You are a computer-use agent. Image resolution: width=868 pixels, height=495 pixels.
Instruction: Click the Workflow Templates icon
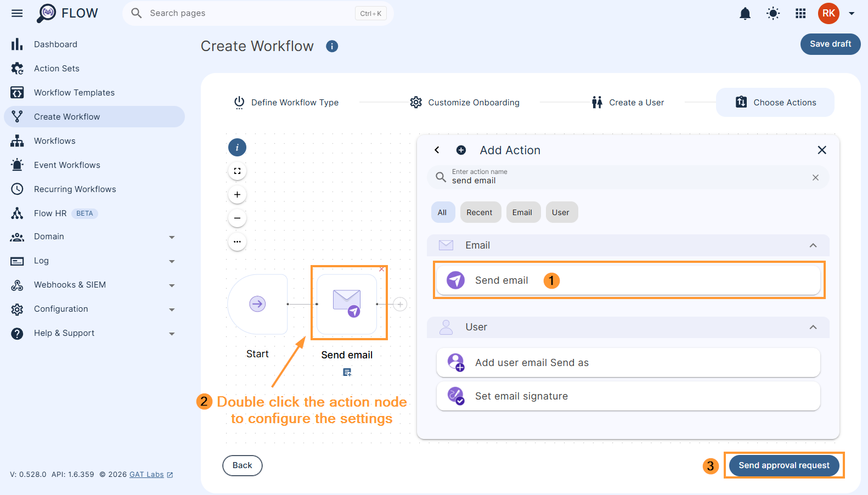coord(17,93)
